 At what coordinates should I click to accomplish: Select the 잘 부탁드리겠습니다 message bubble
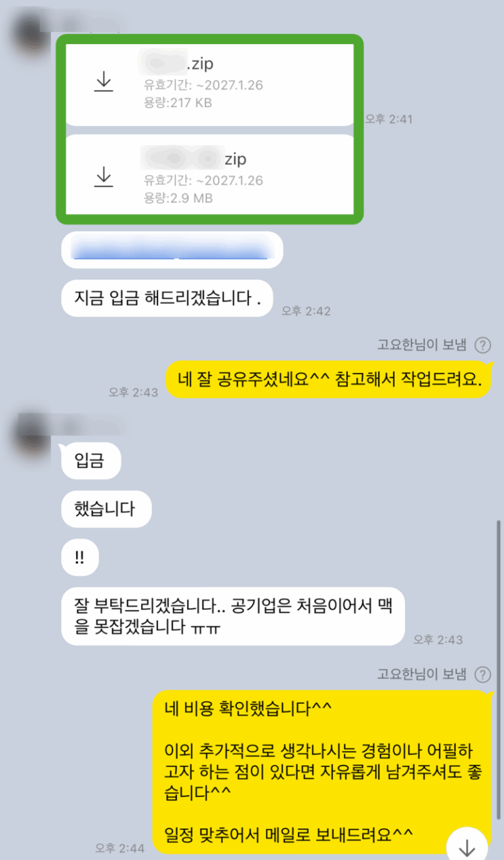(233, 616)
